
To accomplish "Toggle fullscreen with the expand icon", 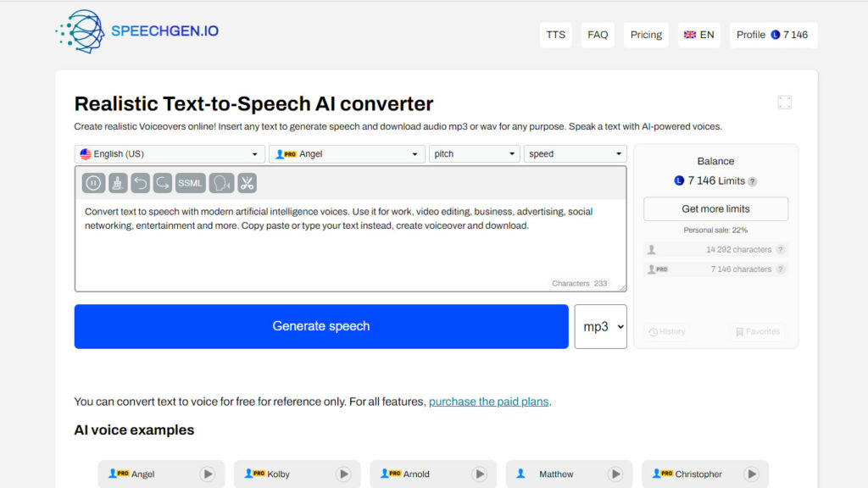I will (784, 103).
